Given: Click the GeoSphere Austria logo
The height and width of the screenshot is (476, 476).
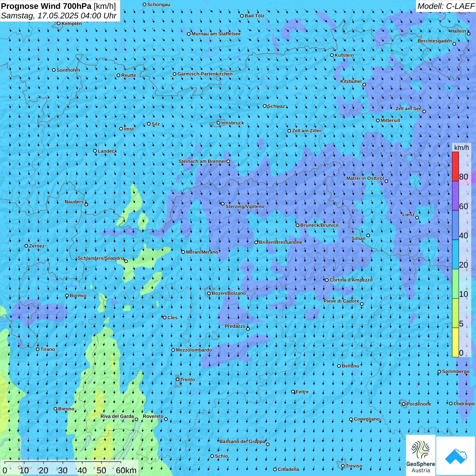Looking at the screenshot, I should [x=421, y=456].
